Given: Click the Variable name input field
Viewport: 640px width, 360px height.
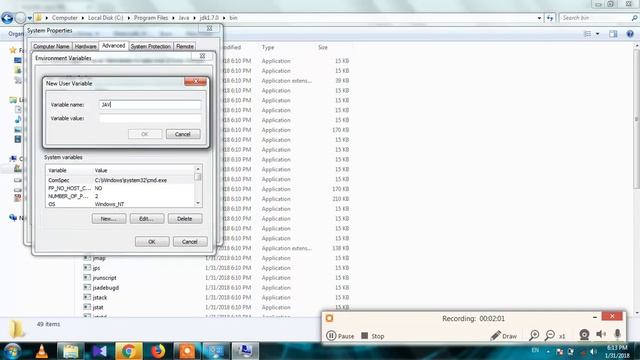Looking at the screenshot, I should 150,105.
